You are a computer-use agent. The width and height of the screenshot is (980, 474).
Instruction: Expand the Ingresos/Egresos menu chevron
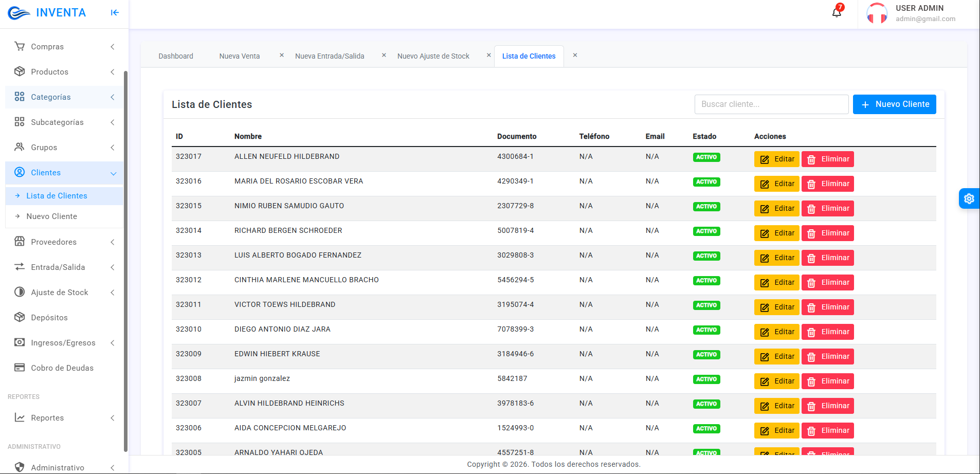click(112, 343)
